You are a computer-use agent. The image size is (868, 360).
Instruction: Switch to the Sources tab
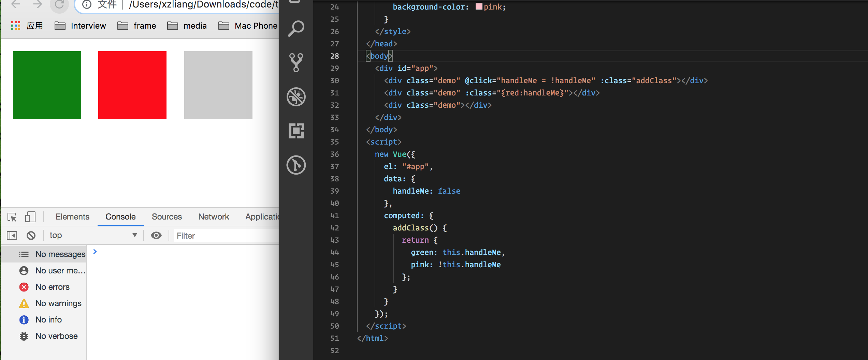pyautogui.click(x=167, y=217)
